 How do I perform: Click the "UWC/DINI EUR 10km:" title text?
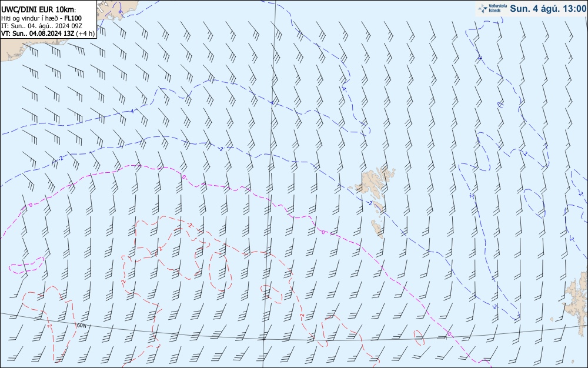click(x=38, y=10)
